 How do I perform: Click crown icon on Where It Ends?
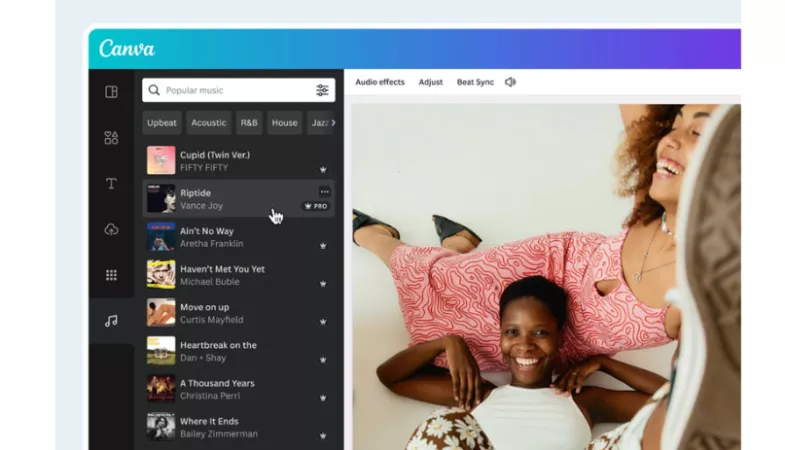[x=323, y=436]
